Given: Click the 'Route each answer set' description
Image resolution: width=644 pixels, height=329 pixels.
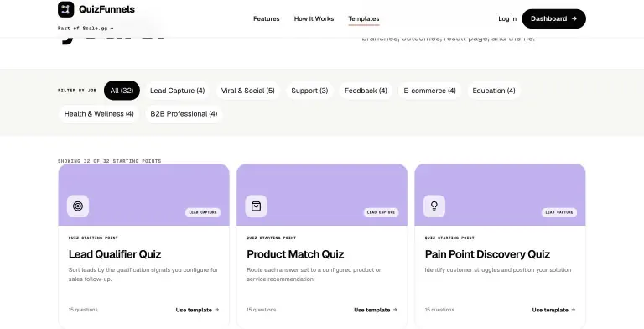Looking at the screenshot, I should pos(314,274).
